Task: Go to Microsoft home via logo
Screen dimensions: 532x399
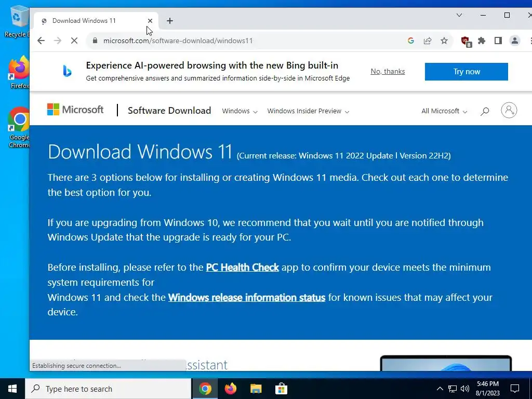Action: pyautogui.click(x=75, y=110)
